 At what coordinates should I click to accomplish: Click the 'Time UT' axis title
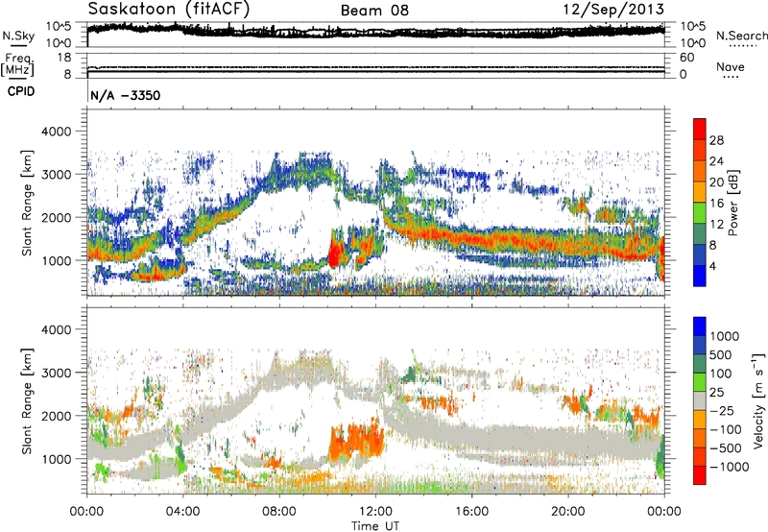click(x=375, y=526)
